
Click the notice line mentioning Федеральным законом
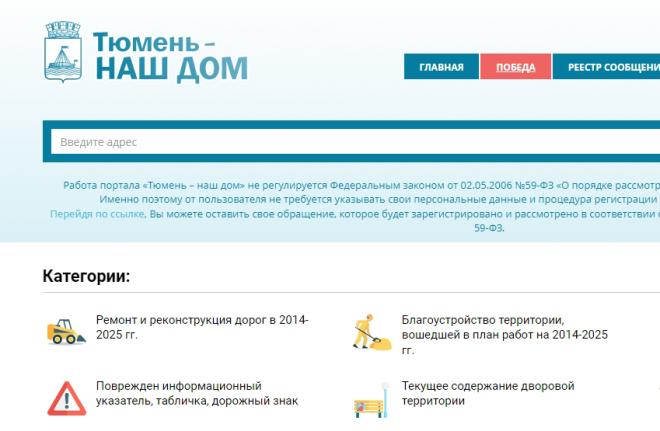360,186
